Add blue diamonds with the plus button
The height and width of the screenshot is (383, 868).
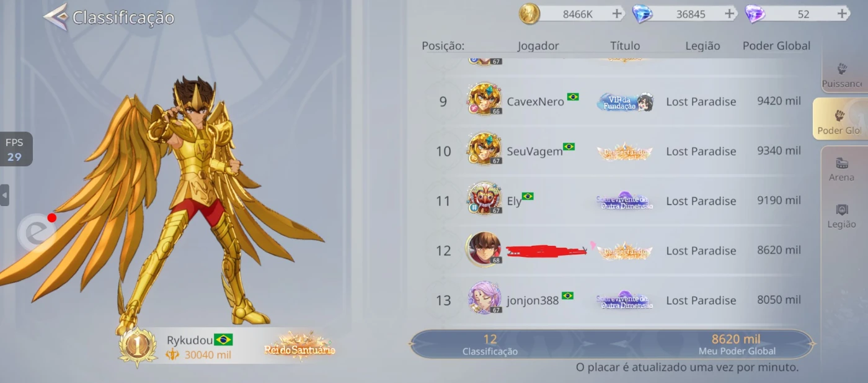coord(730,14)
